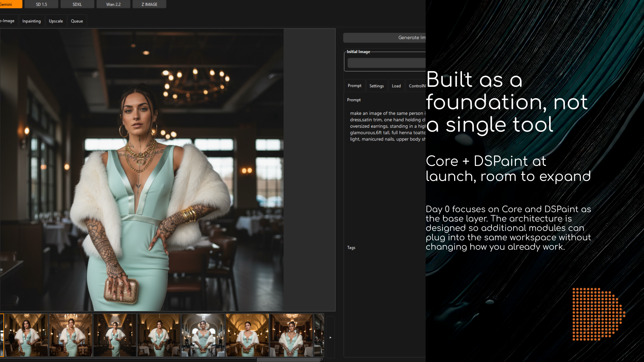Switch to the SD 1.5 model tab
644x362 pixels.
click(x=42, y=4)
